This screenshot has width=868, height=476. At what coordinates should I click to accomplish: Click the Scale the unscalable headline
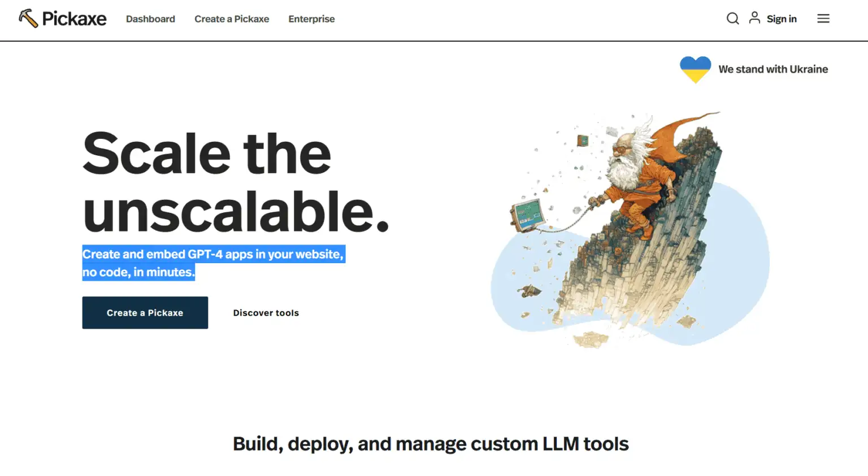coord(236,182)
